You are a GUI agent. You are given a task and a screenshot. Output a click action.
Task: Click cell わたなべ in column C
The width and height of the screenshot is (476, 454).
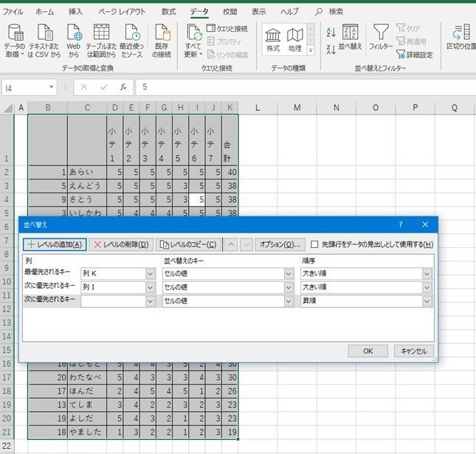[87, 377]
